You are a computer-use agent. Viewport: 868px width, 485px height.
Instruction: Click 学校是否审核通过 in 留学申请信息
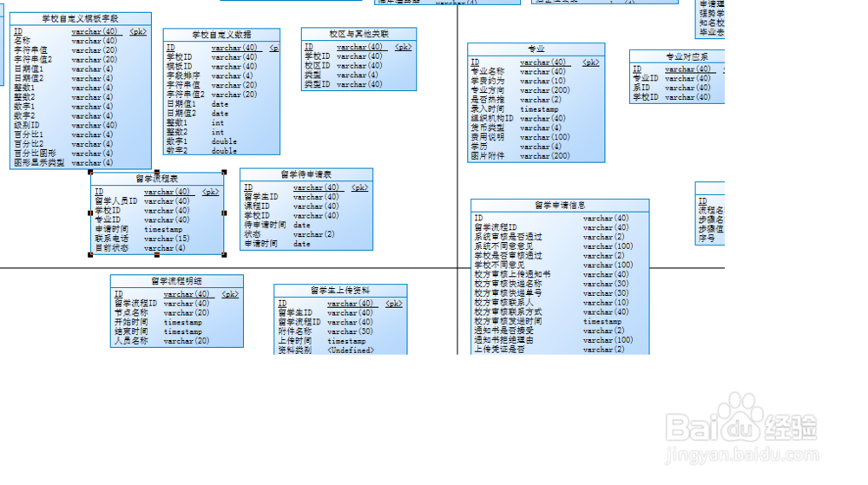pyautogui.click(x=508, y=255)
